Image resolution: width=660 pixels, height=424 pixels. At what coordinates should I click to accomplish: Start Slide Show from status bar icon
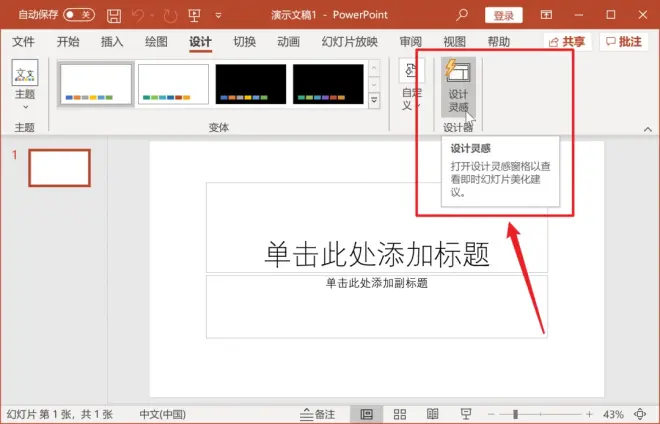pos(466,414)
